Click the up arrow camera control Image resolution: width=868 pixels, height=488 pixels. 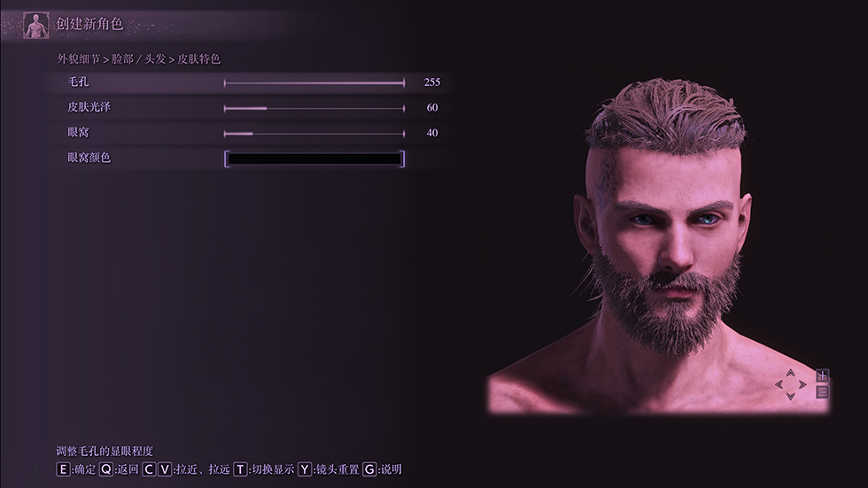tap(790, 374)
